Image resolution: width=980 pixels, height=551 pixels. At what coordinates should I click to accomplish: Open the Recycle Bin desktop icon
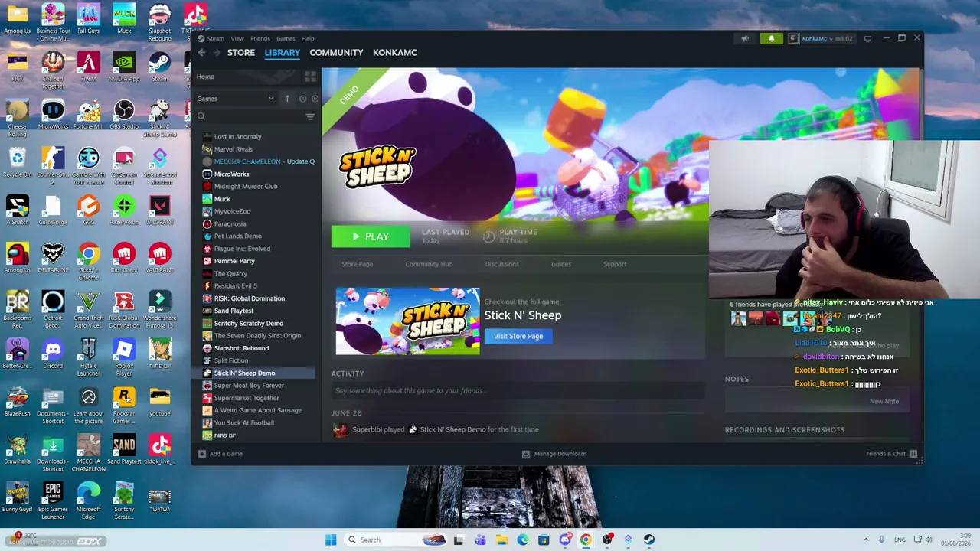point(17,163)
